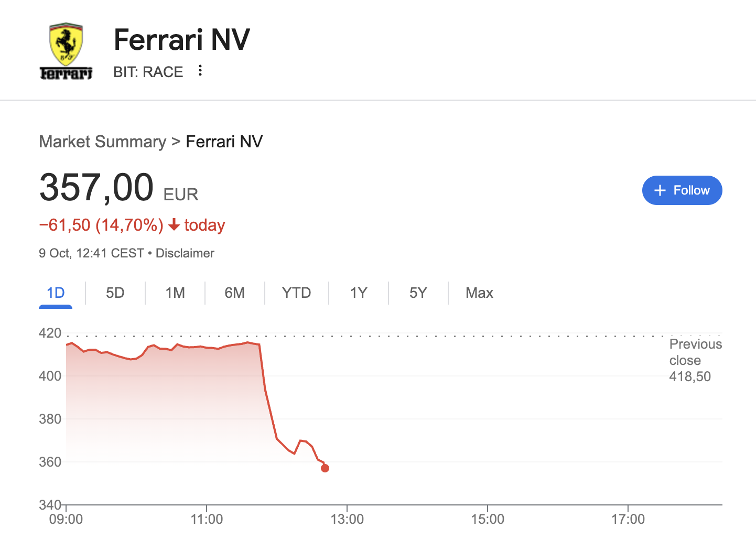Open the Market Summary breadcrumb link
The image size is (756, 539).
tap(102, 142)
